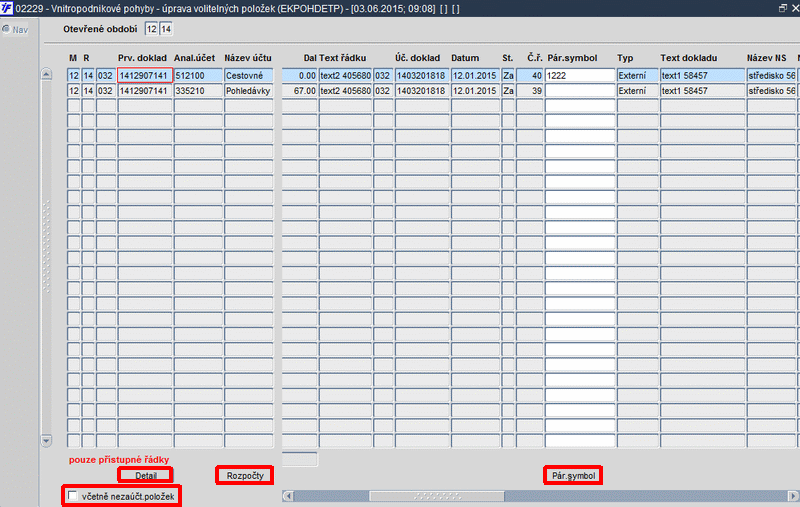800x507 pixels.
Task: Select the Nav radio option
Action: click(6, 30)
